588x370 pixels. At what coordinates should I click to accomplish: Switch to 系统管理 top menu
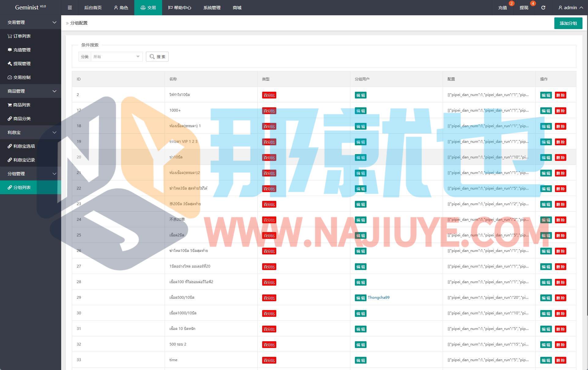click(212, 8)
